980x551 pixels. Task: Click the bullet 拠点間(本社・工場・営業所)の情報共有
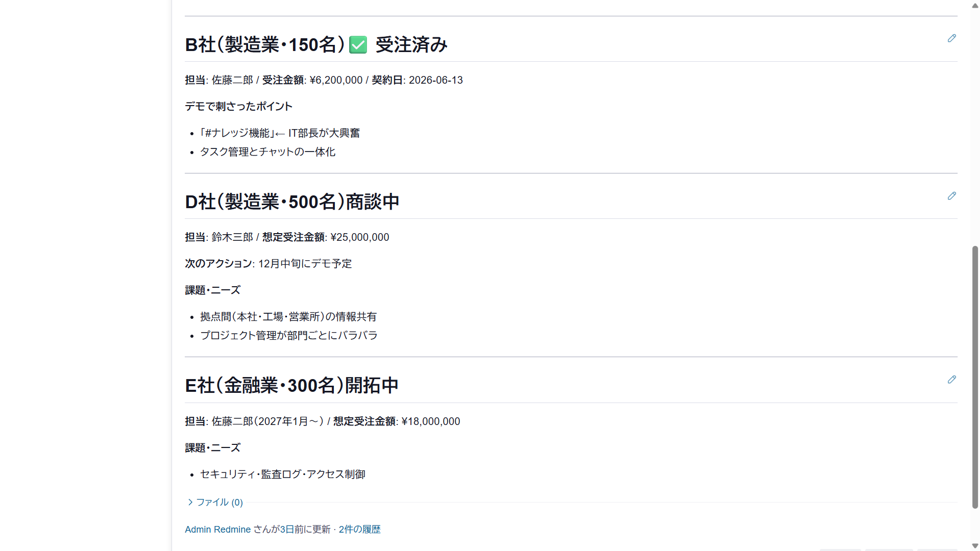(288, 317)
